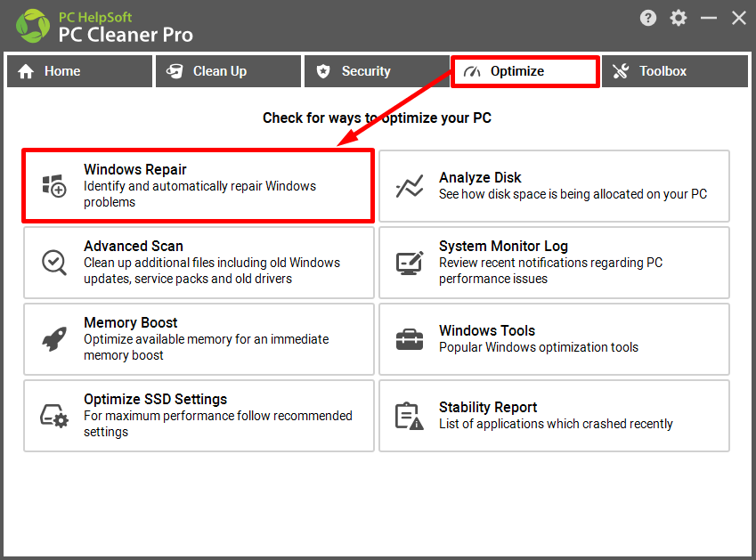
Task: Click the Windows Repair icon
Action: [54, 186]
